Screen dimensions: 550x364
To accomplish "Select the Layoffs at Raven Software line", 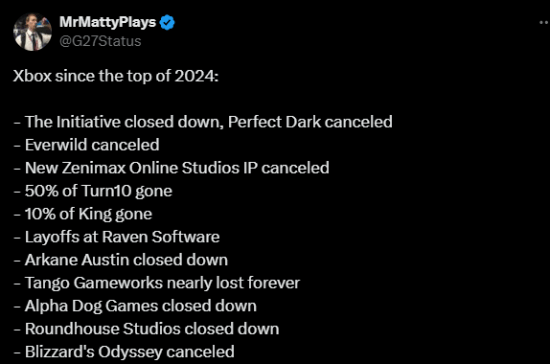I will click(116, 237).
